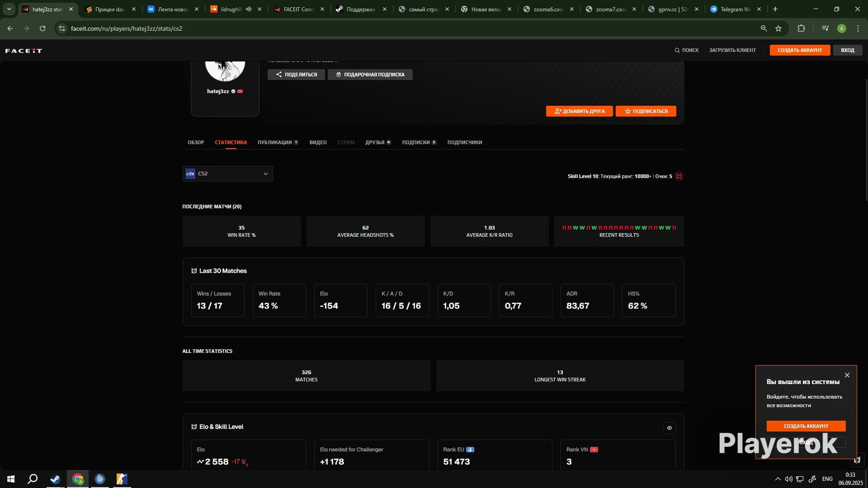Switch to the Поддержка Steam tab
This screenshot has height=488, width=868.
(x=361, y=9)
